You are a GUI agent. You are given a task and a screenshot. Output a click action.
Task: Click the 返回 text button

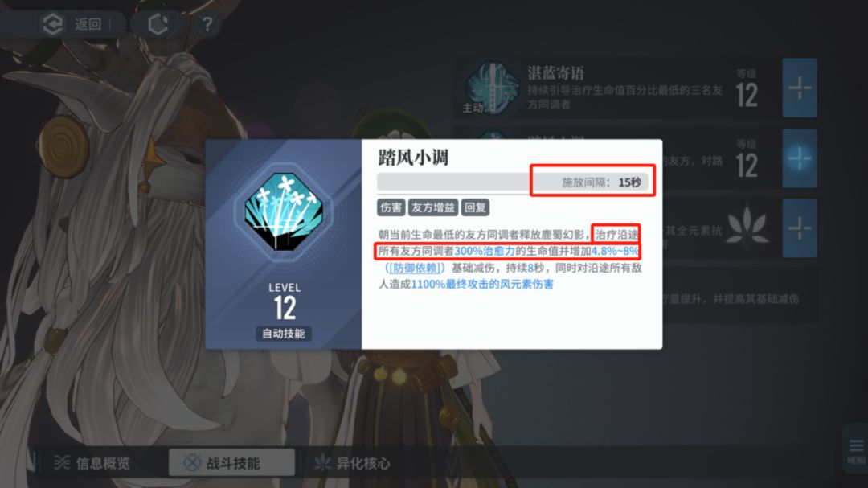(x=88, y=24)
